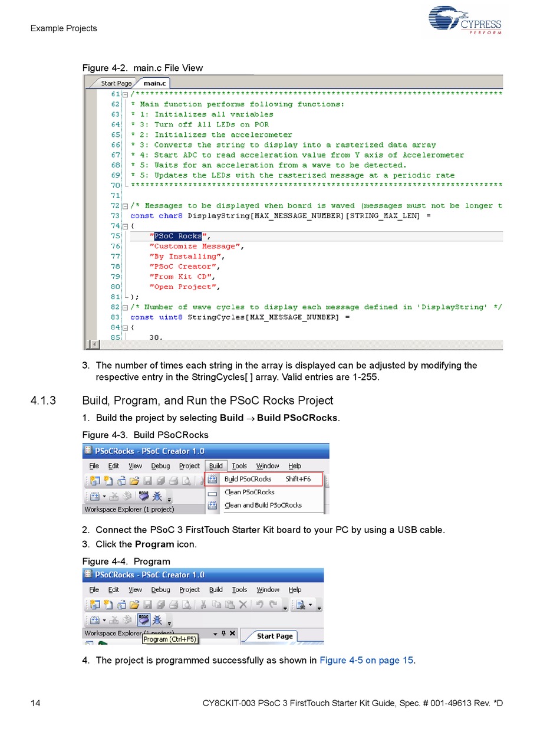560x732 pixels.
Task: Open the Tools menu in Figure 4-4
Action: (x=239, y=590)
